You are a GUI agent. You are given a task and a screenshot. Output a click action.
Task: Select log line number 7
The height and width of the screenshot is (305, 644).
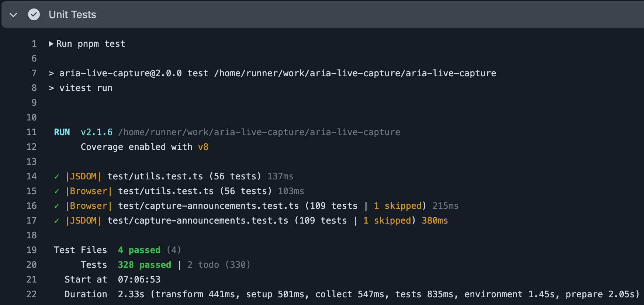tap(34, 73)
